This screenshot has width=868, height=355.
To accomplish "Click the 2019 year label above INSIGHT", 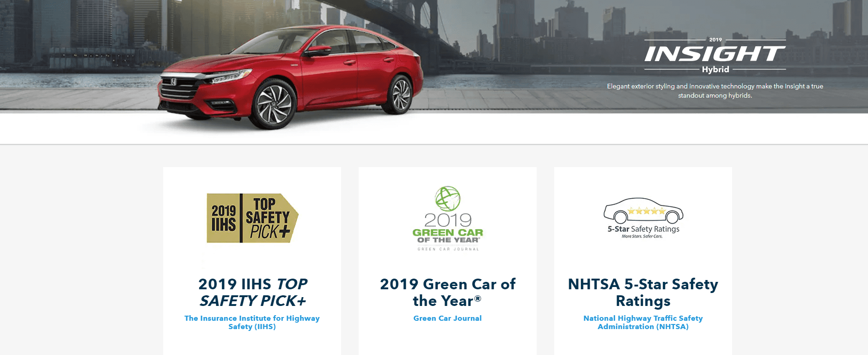I will pos(715,40).
